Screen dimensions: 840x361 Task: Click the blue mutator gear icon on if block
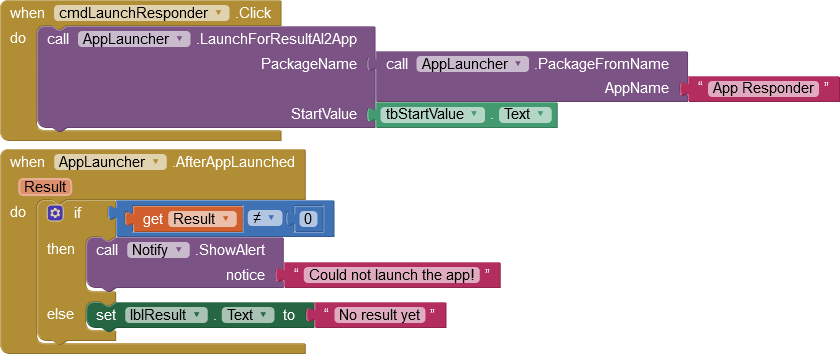(55, 213)
